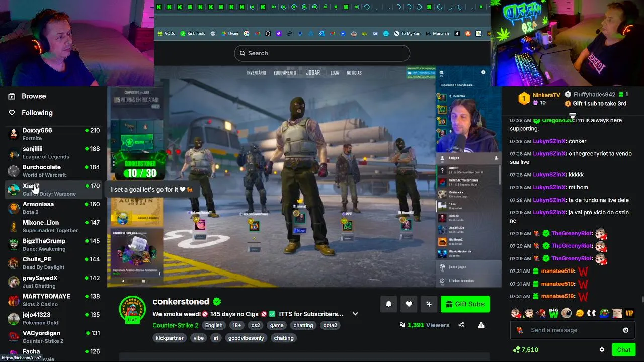Open chat settings gear icon
Viewport: 644px width, 362px height.
click(x=602, y=350)
